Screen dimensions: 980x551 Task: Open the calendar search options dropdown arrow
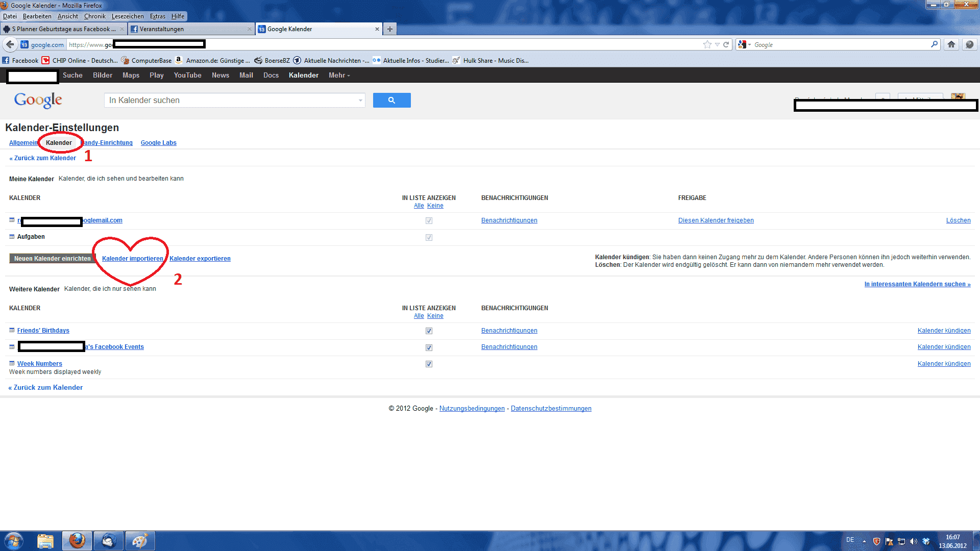point(360,101)
